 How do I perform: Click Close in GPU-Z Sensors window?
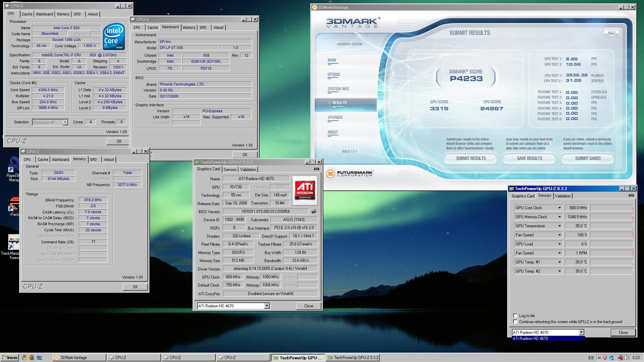[623, 332]
